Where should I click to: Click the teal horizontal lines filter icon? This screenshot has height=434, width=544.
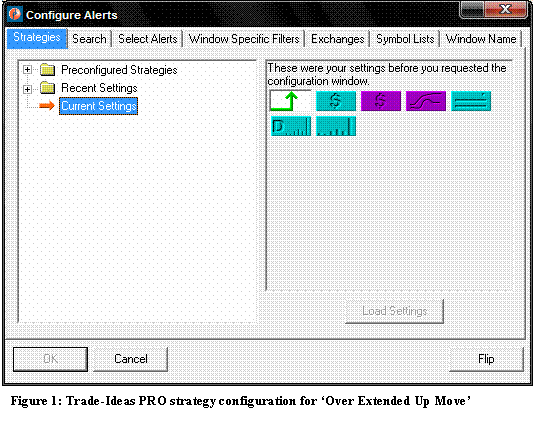tap(471, 101)
